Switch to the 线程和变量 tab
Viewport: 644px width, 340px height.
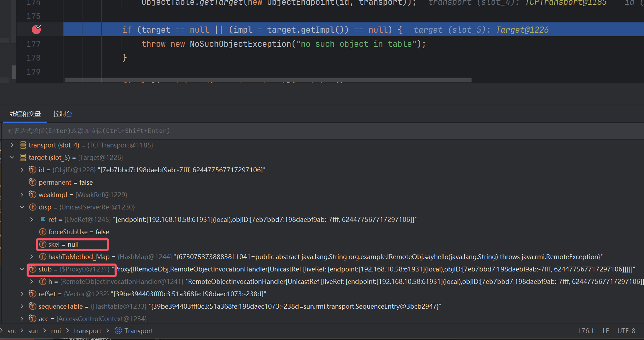(25, 114)
